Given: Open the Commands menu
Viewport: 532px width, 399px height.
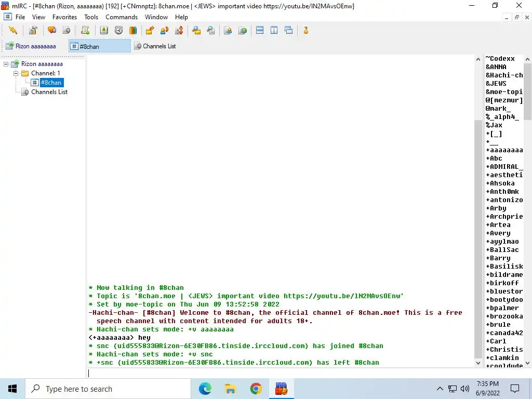Looking at the screenshot, I should coord(122,17).
